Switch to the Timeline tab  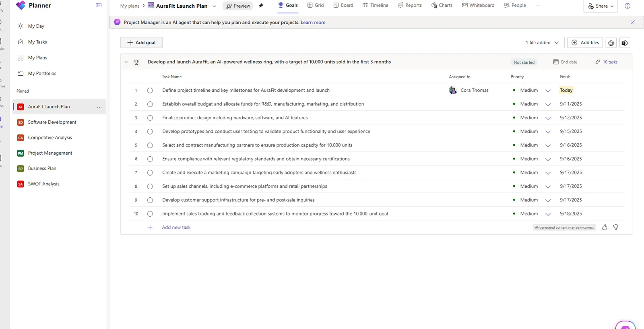tap(375, 5)
